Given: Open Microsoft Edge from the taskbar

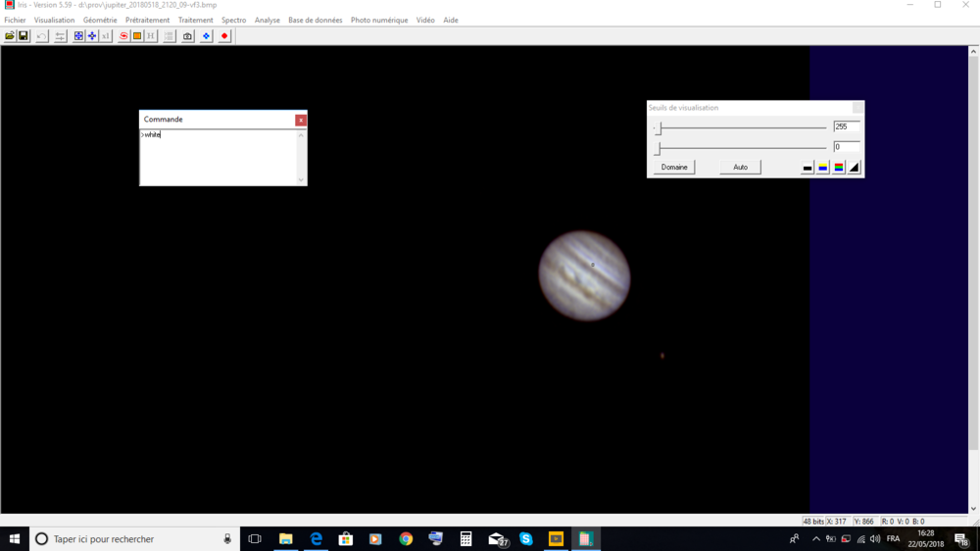Looking at the screenshot, I should (x=316, y=538).
